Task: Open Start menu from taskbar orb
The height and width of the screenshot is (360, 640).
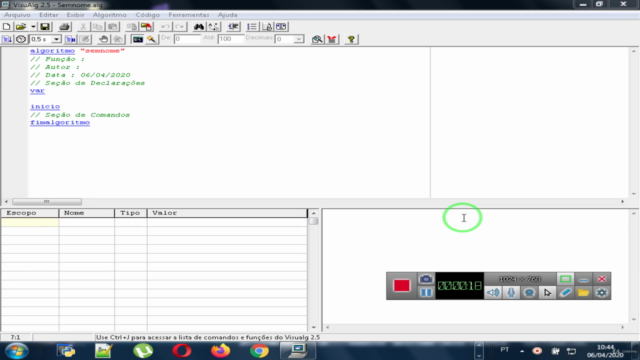Action: point(16,351)
